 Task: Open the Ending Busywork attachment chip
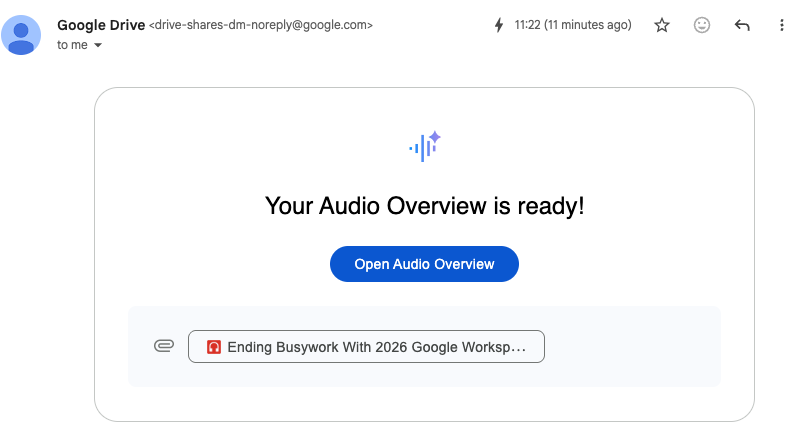[366, 347]
